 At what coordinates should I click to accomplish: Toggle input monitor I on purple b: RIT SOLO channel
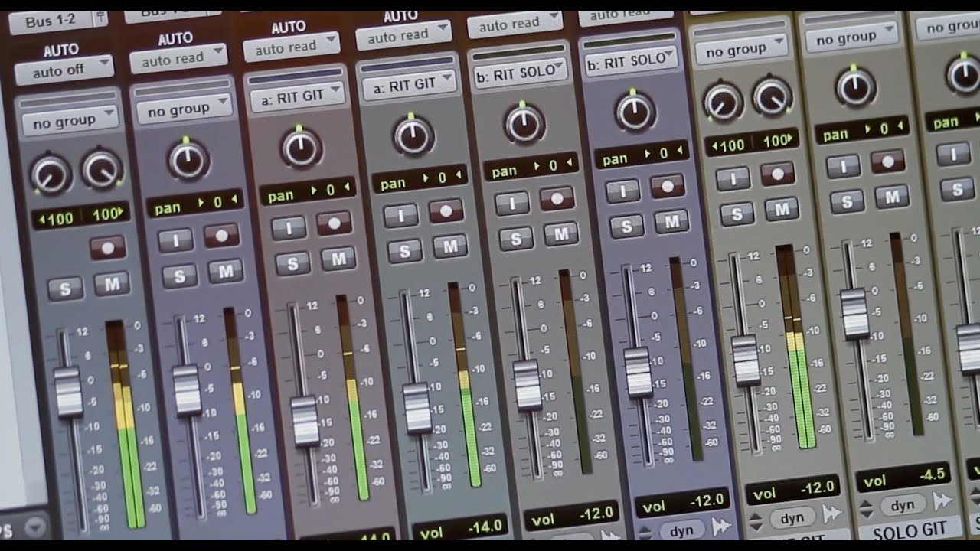[x=622, y=190]
